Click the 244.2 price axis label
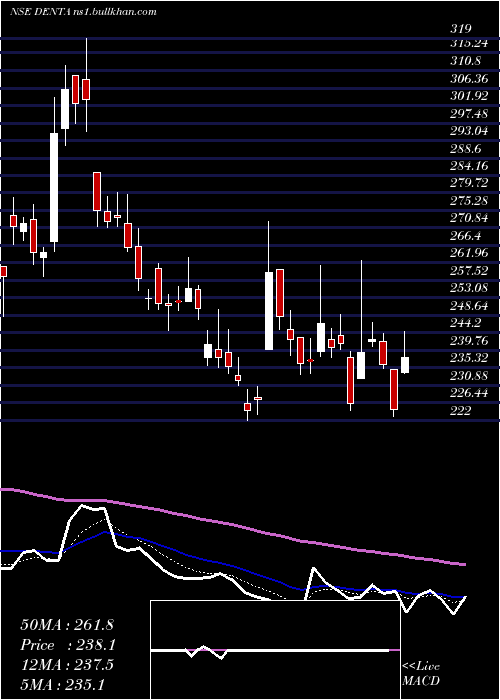The image size is (500, 700). point(466,323)
